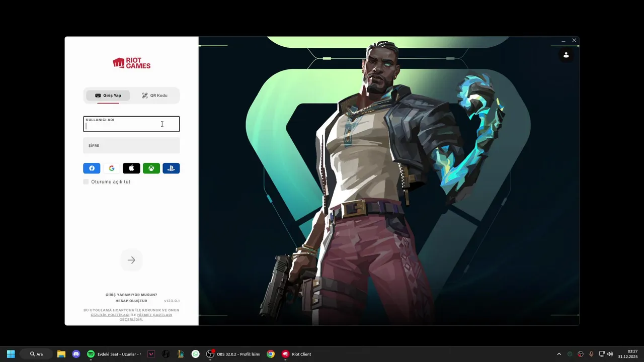This screenshot has height=362, width=644.
Task: Switch to Giriş Yap tab
Action: click(x=108, y=96)
